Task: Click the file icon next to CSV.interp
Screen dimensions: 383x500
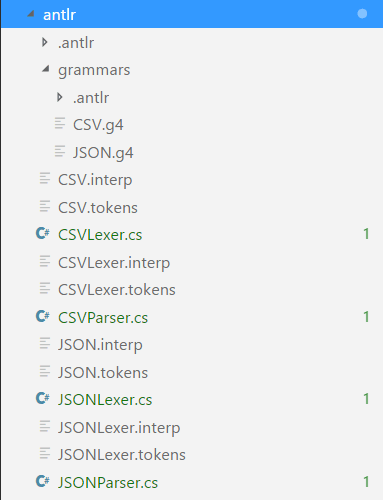Action: 45,178
